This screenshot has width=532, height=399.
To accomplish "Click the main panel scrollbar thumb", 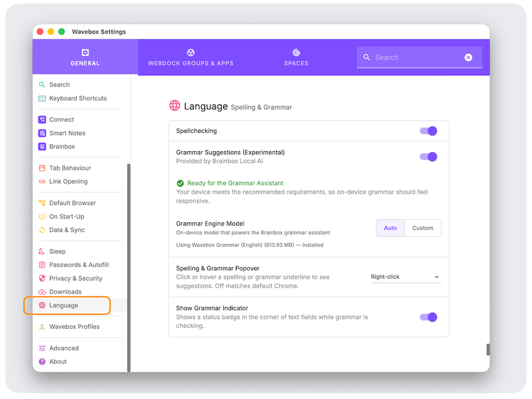I will [488, 350].
